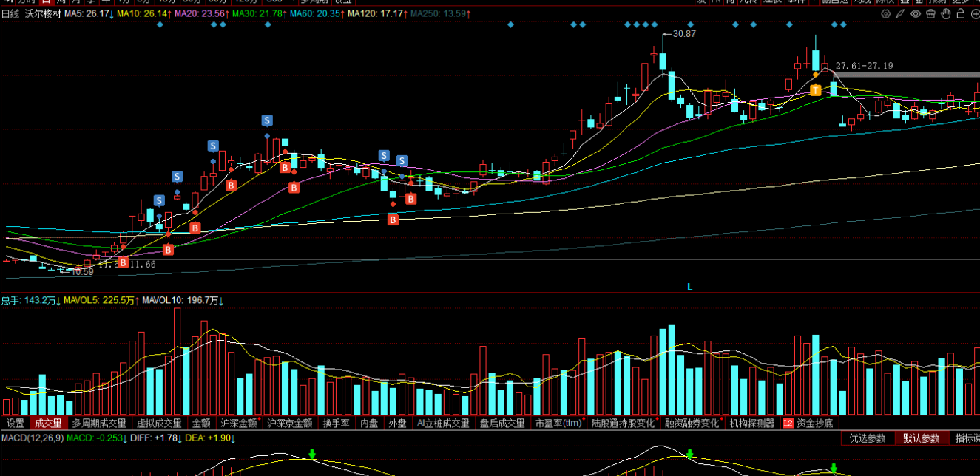This screenshot has height=476, width=980.
Task: Click the MACD(12,26,9) indicator name
Action: coord(32,438)
